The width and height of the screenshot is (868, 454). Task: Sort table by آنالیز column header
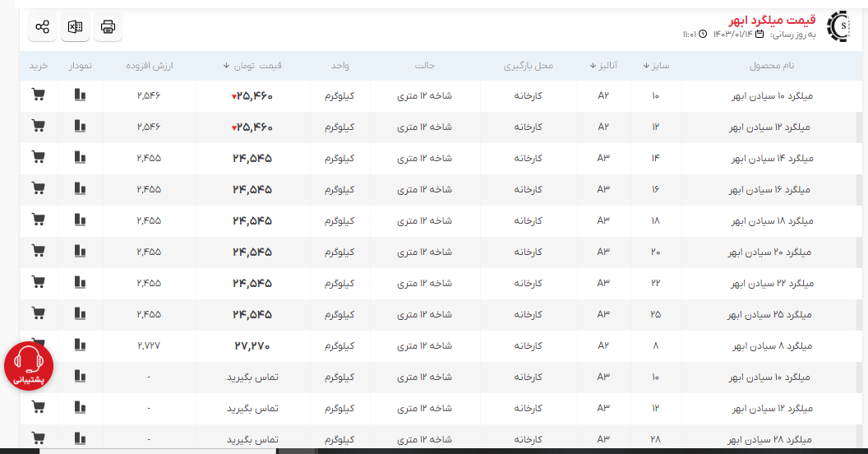pyautogui.click(x=608, y=66)
